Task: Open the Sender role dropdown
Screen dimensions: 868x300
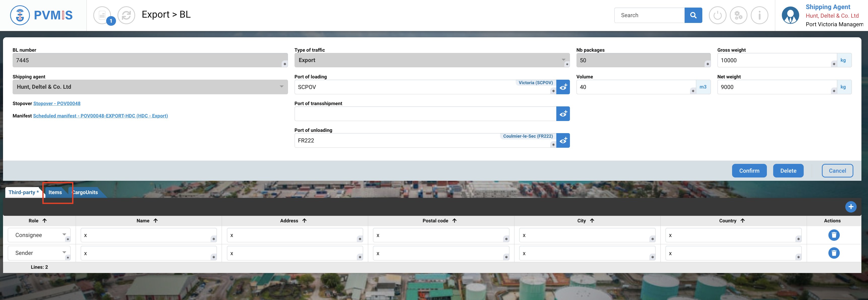Action: pos(39,253)
